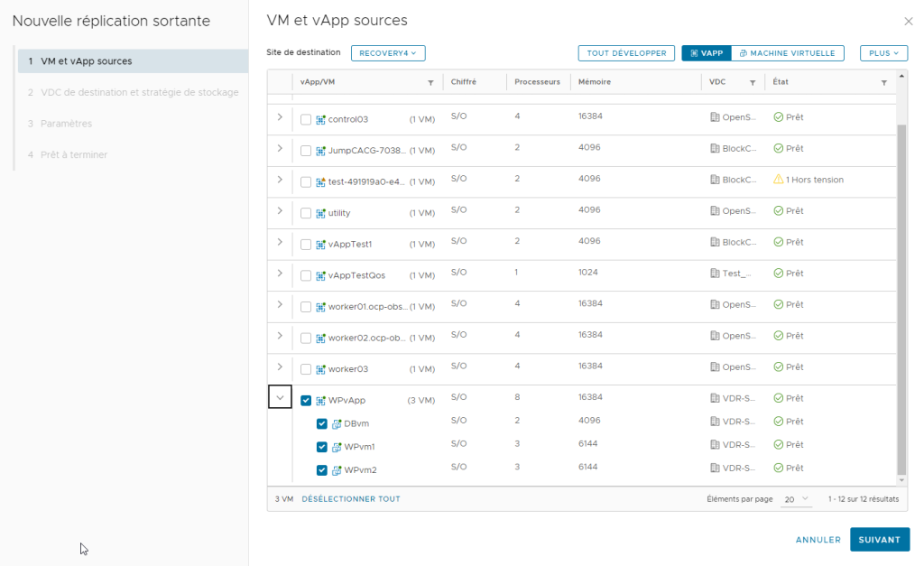
Task: Click the scrollbar down arrow
Action: [x=901, y=480]
